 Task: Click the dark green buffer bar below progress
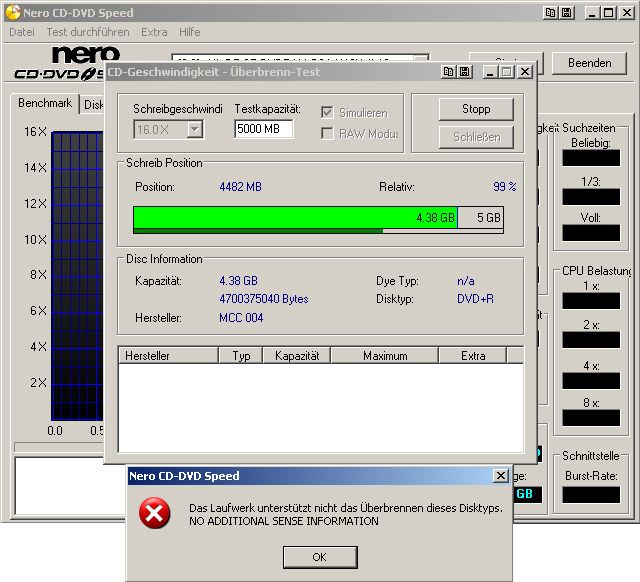tap(258, 231)
